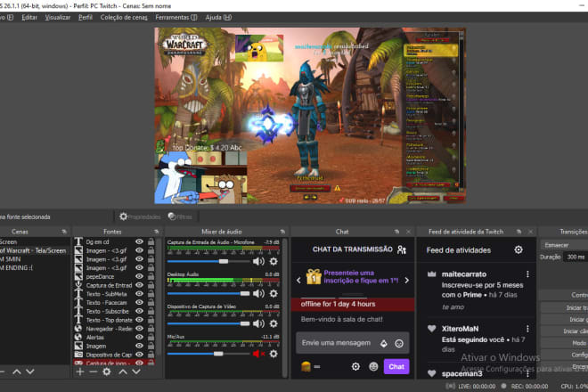Image resolution: width=588 pixels, height=392 pixels.
Task: Unmute the Mic/Aux audio channel
Action: (258, 354)
